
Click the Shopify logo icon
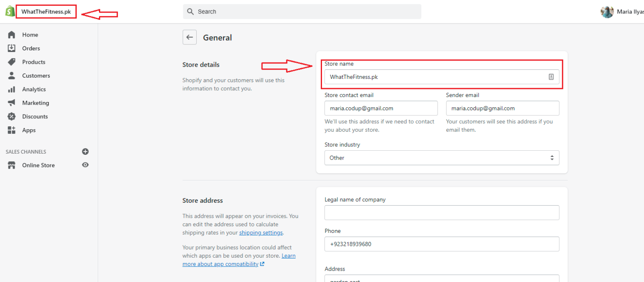10,11
